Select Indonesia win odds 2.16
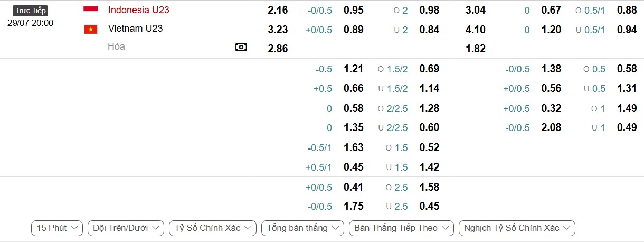644x242 pixels. (278, 11)
